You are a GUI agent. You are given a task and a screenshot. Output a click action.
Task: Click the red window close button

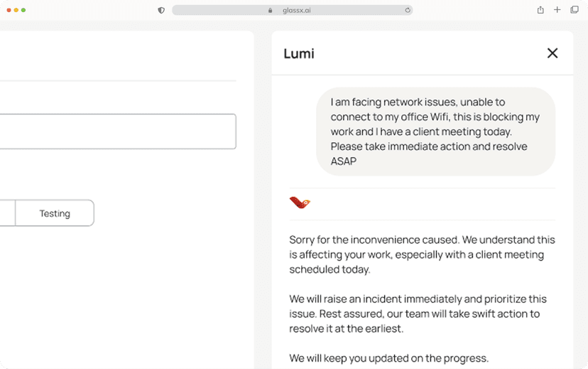pos(9,10)
